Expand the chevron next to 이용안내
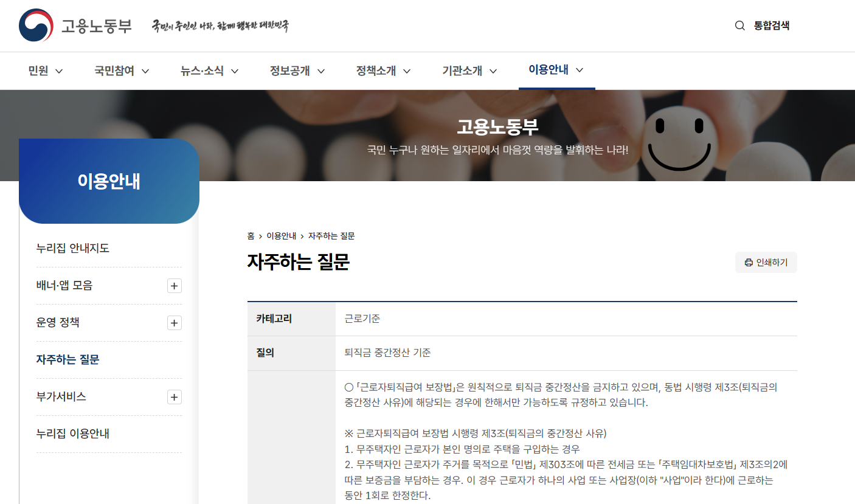Viewport: 855px width, 504px height. [580, 70]
